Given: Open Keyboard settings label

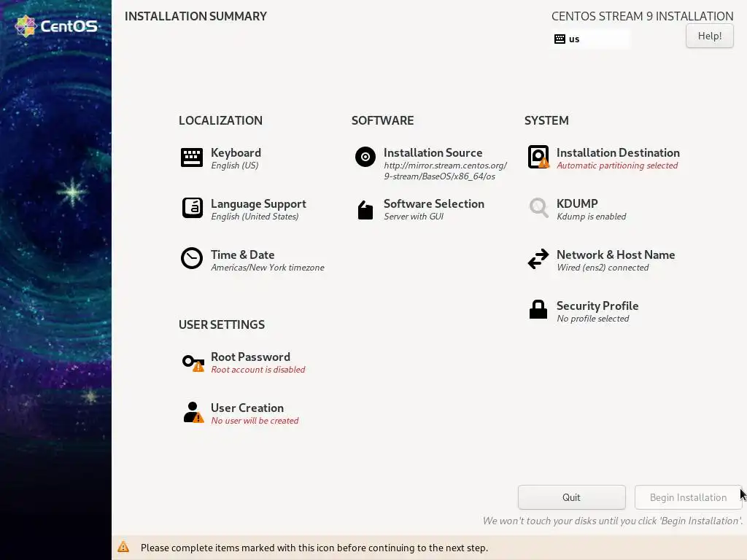Looking at the screenshot, I should coord(236,153).
